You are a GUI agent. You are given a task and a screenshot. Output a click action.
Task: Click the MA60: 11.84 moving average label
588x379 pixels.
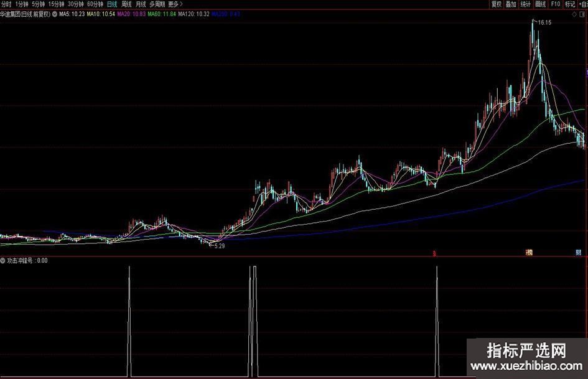click(x=162, y=14)
